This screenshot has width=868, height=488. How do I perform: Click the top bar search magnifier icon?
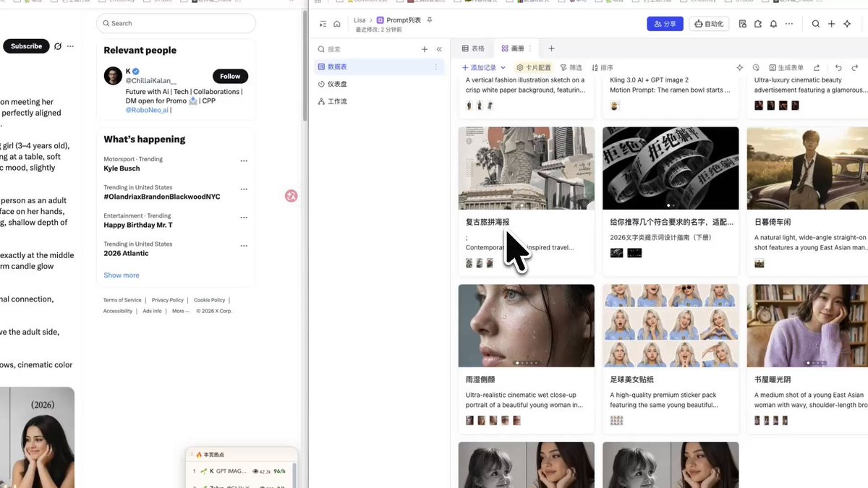(816, 24)
